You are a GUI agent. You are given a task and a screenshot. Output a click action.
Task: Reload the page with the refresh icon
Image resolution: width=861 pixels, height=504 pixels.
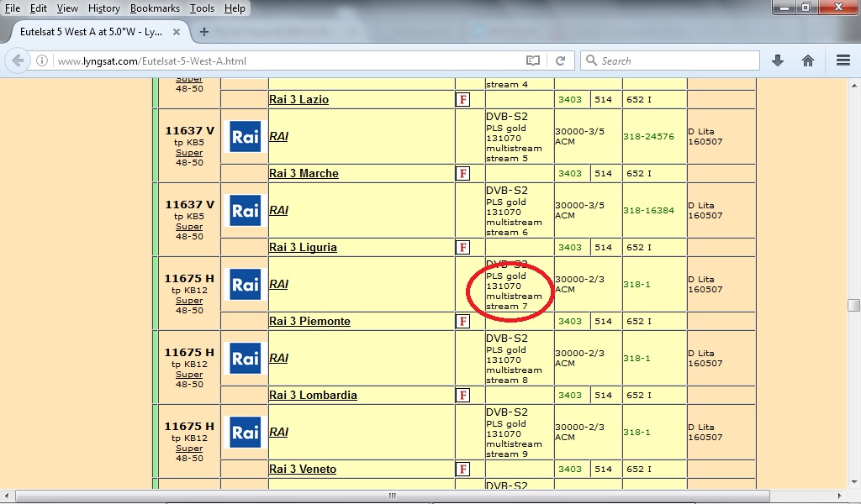(560, 60)
